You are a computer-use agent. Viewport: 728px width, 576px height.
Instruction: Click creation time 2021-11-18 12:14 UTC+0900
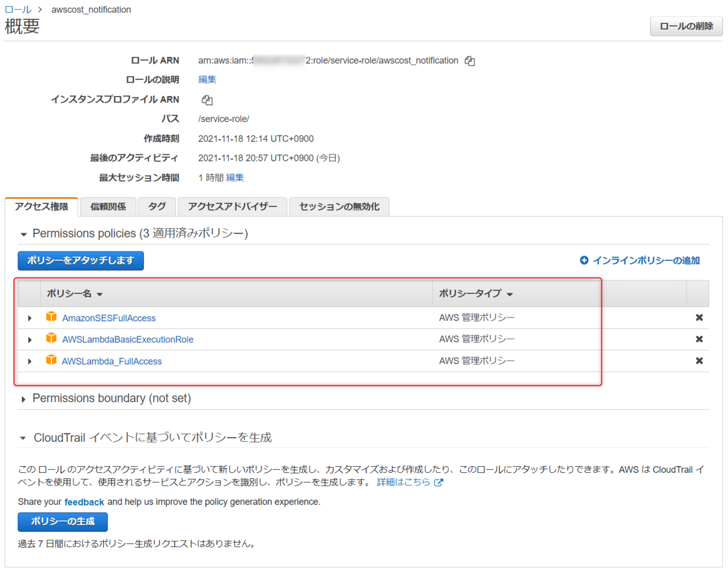pyautogui.click(x=256, y=138)
